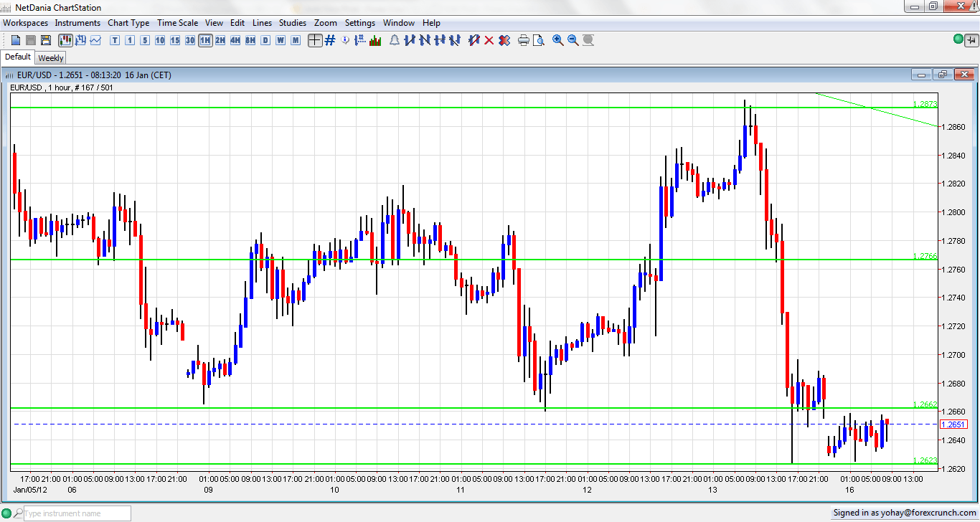Viewport: 980px width, 522px height.
Task: Expand the Time Scale menu
Action: [177, 23]
